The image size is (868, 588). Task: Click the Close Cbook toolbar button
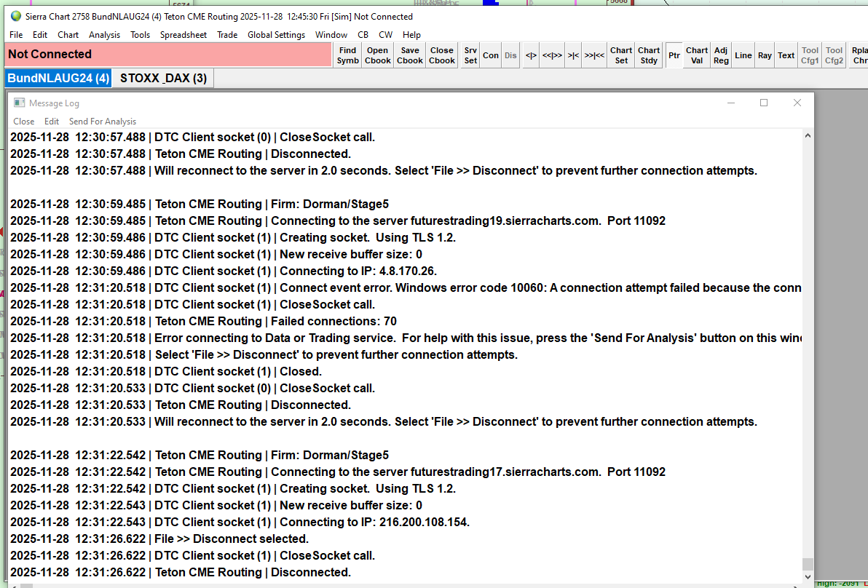point(442,55)
